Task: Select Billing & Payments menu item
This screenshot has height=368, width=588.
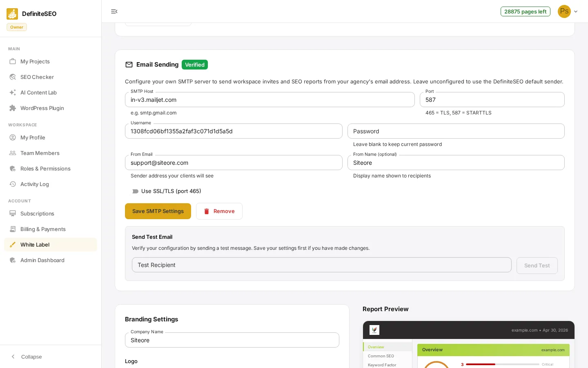Action: click(x=51, y=229)
